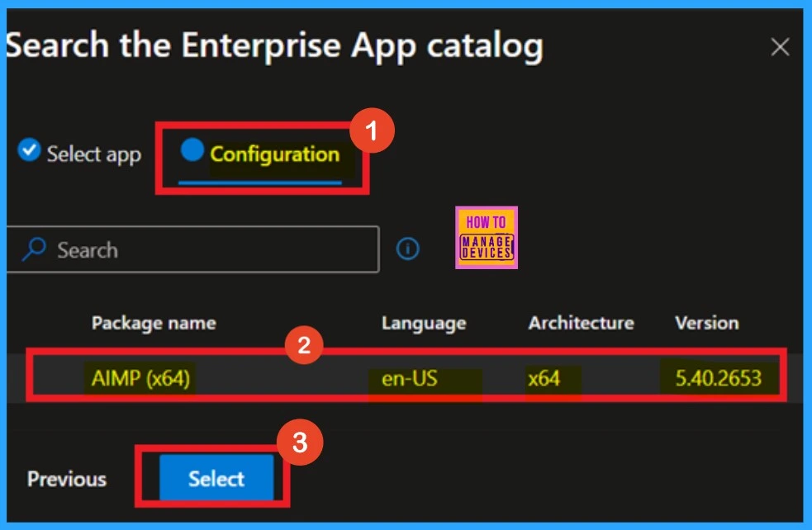The image size is (812, 530).
Task: Click the 5.40.2653 version cell
Action: coord(719,378)
